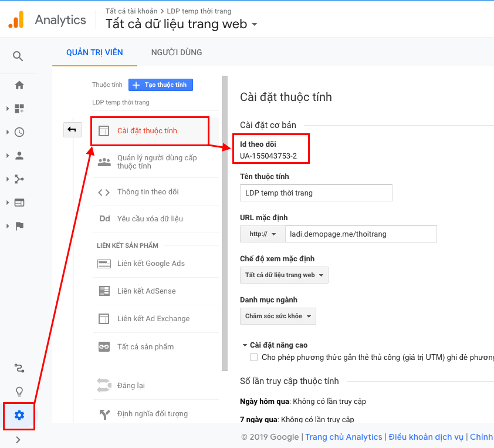Open Customization dashboard icon in sidebar
Screen dimensions: 494x448
19,109
